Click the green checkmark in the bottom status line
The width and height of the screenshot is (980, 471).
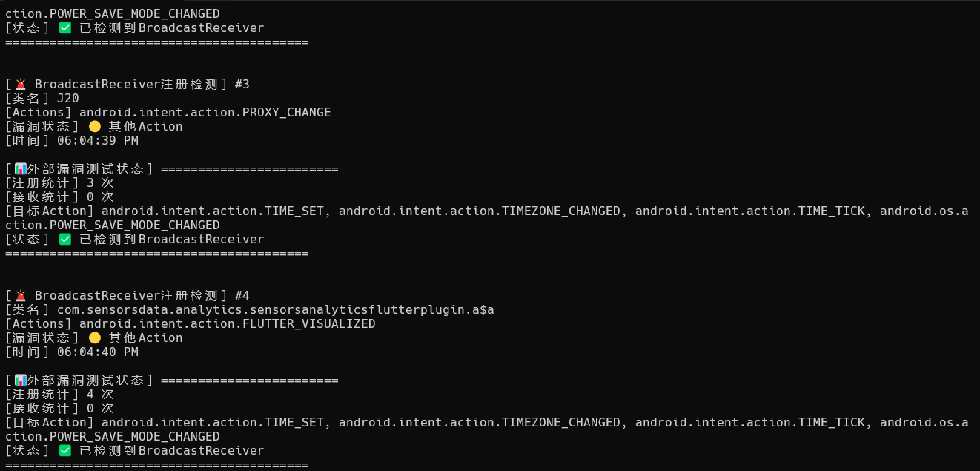click(x=65, y=450)
